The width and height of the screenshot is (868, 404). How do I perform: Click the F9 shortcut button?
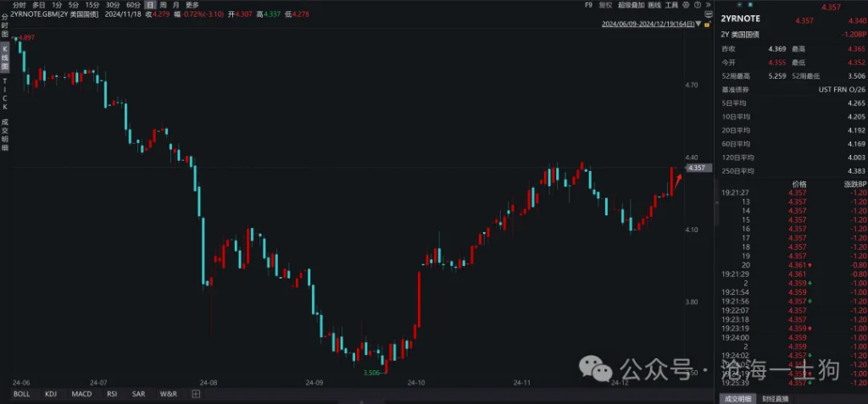point(587,5)
